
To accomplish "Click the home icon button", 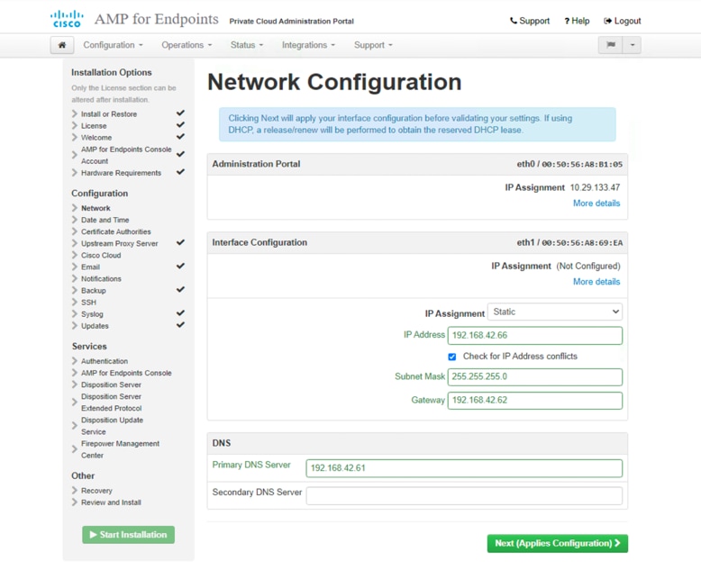I will [x=62, y=45].
